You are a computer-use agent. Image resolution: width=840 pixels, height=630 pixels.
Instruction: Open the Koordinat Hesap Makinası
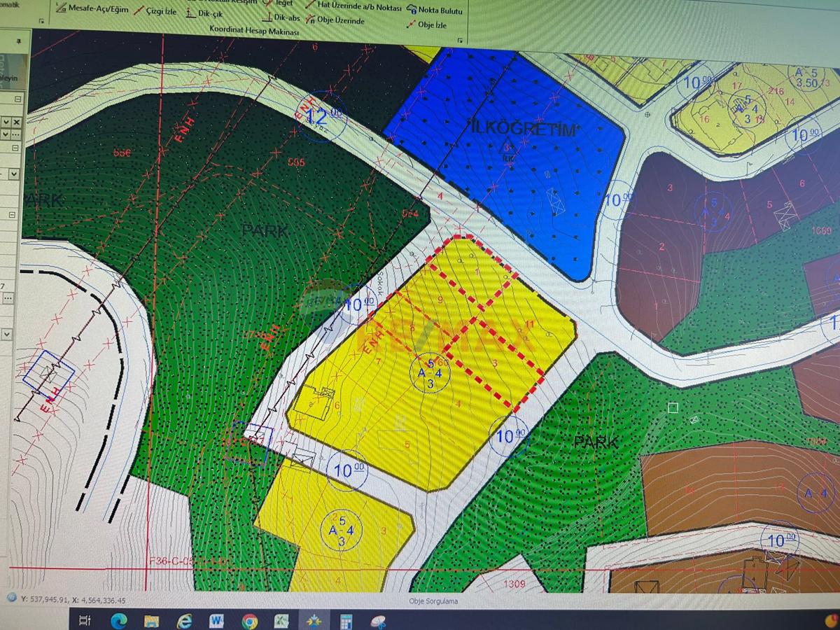coord(253,31)
